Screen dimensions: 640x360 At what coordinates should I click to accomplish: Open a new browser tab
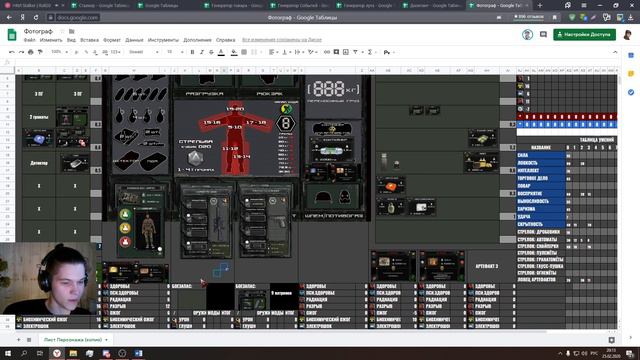point(540,5)
